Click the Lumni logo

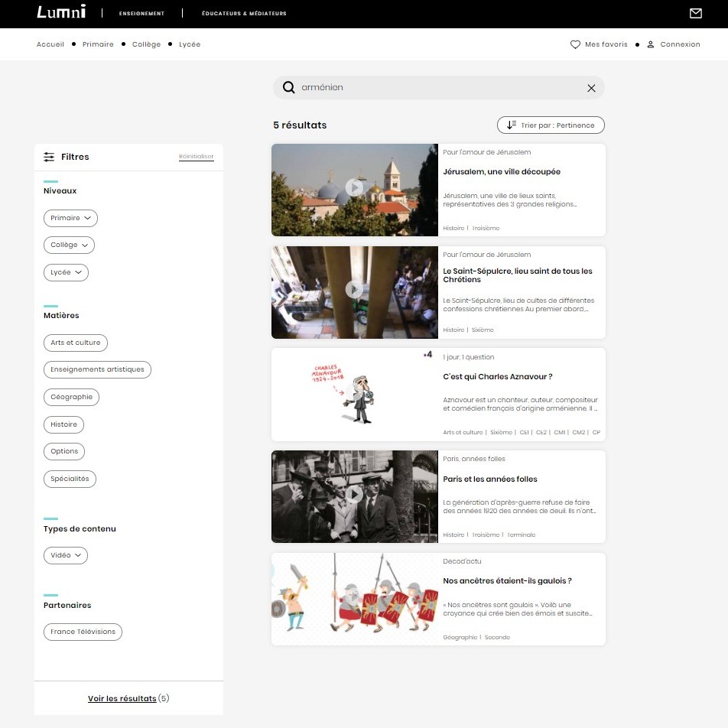pyautogui.click(x=61, y=12)
